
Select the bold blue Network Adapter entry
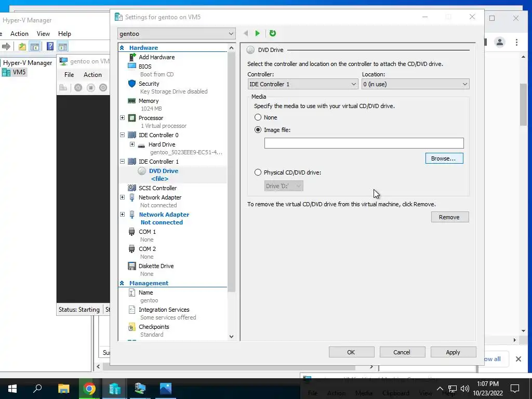[x=164, y=215]
